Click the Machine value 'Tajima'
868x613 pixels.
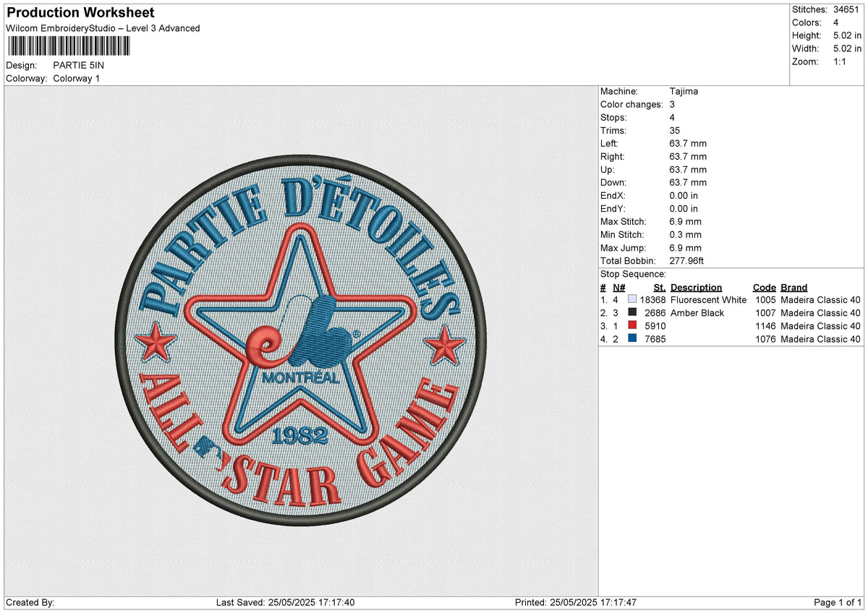(x=684, y=92)
